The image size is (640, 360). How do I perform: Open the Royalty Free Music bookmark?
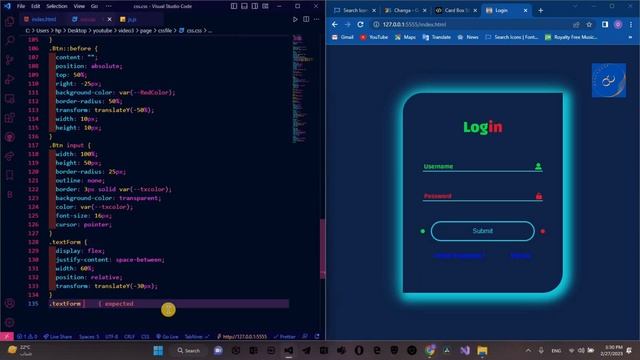tap(571, 37)
